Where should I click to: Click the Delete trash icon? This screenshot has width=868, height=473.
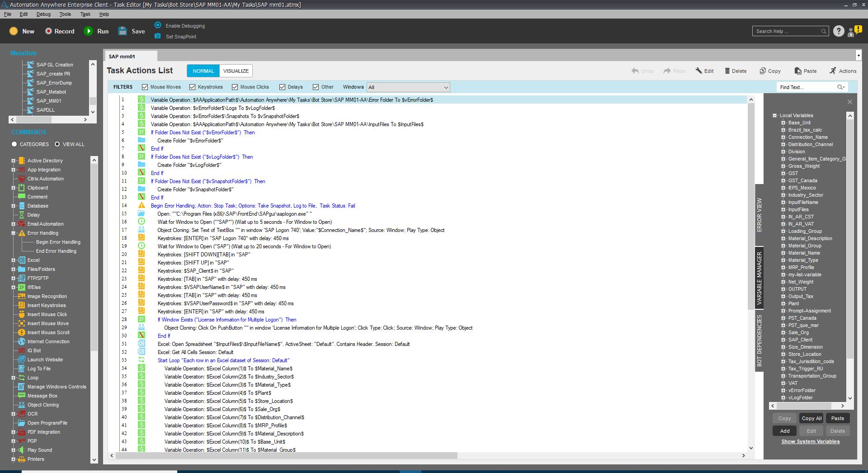[727, 71]
